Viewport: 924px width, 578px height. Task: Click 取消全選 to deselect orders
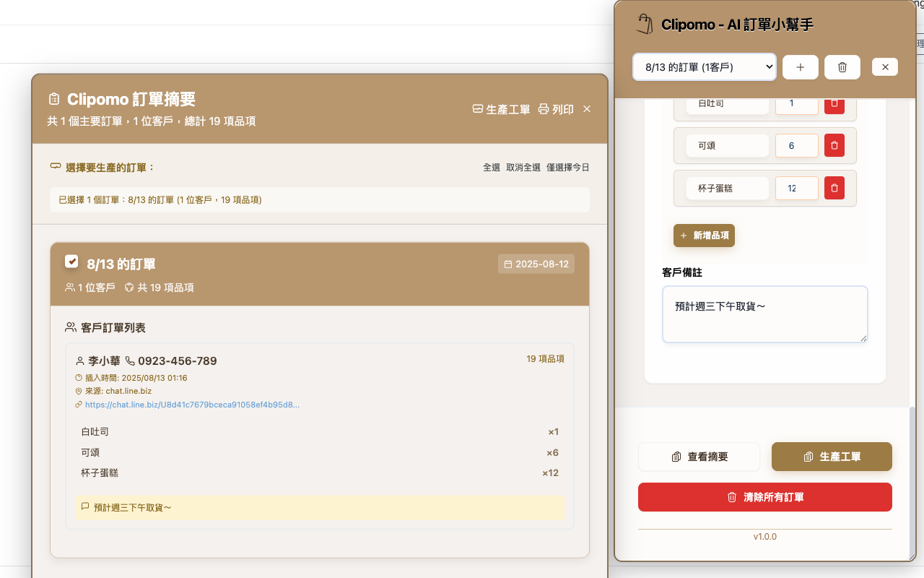(x=523, y=167)
